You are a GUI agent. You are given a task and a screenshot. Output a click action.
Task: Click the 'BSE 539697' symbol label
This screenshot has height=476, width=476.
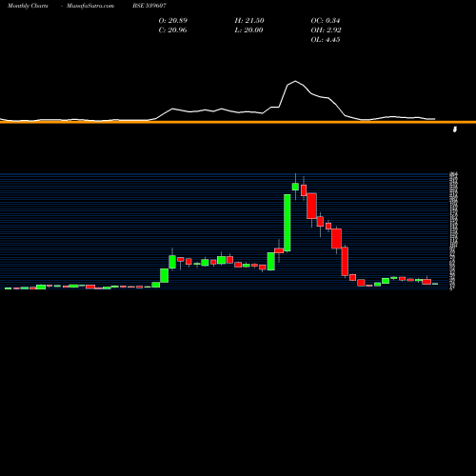[149, 6]
